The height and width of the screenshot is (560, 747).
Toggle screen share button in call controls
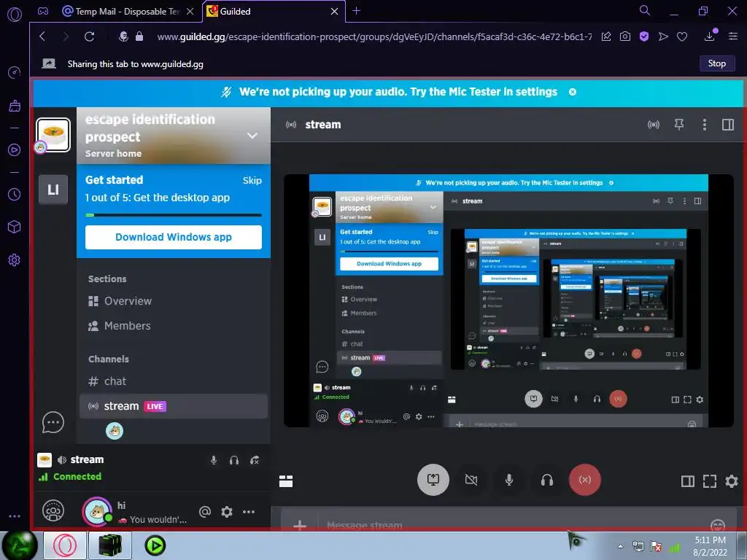click(433, 480)
